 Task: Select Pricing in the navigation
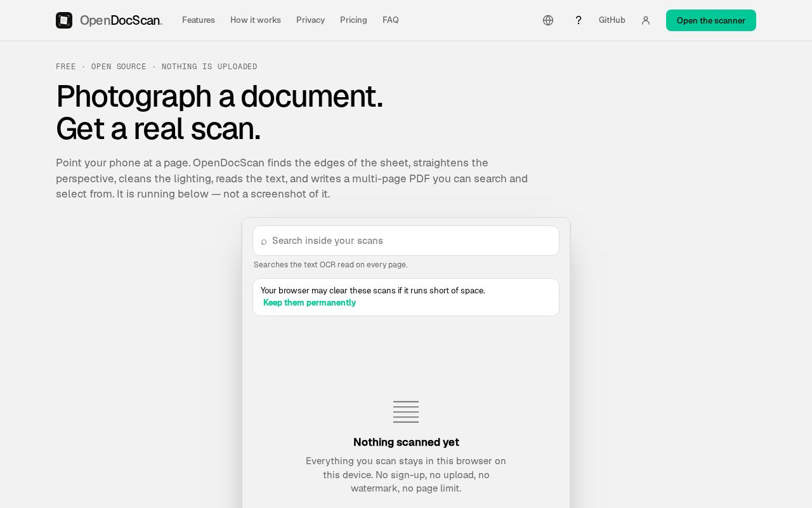coord(353,20)
